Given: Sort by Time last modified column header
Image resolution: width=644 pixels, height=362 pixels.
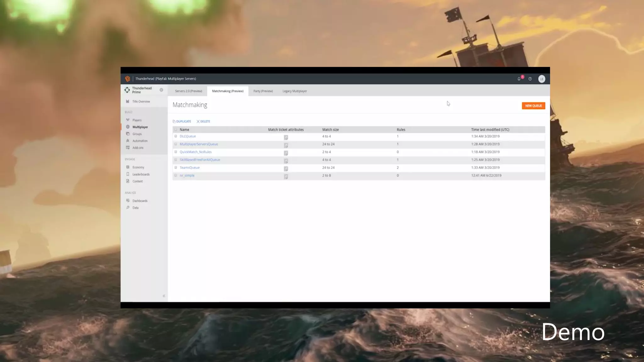Looking at the screenshot, I should point(490,129).
